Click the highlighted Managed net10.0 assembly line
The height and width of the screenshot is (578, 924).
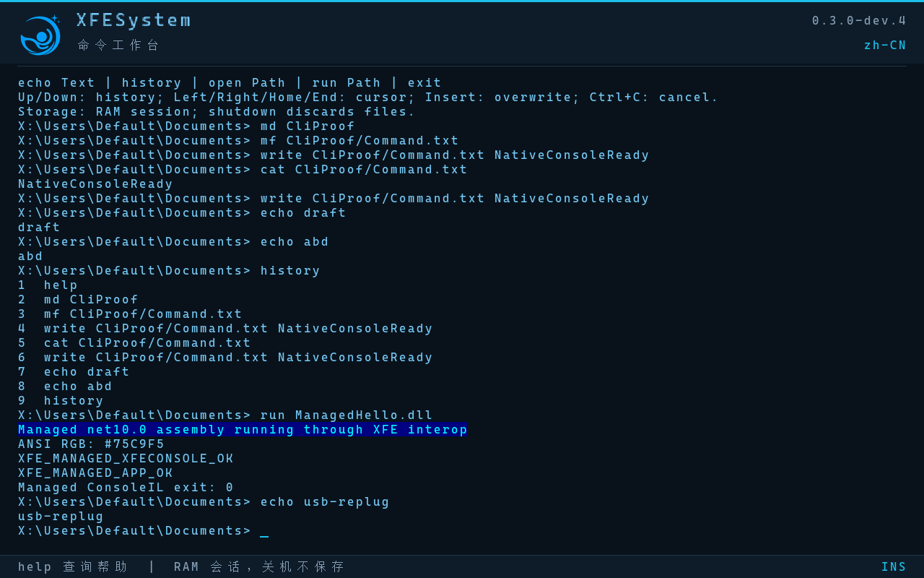243,430
